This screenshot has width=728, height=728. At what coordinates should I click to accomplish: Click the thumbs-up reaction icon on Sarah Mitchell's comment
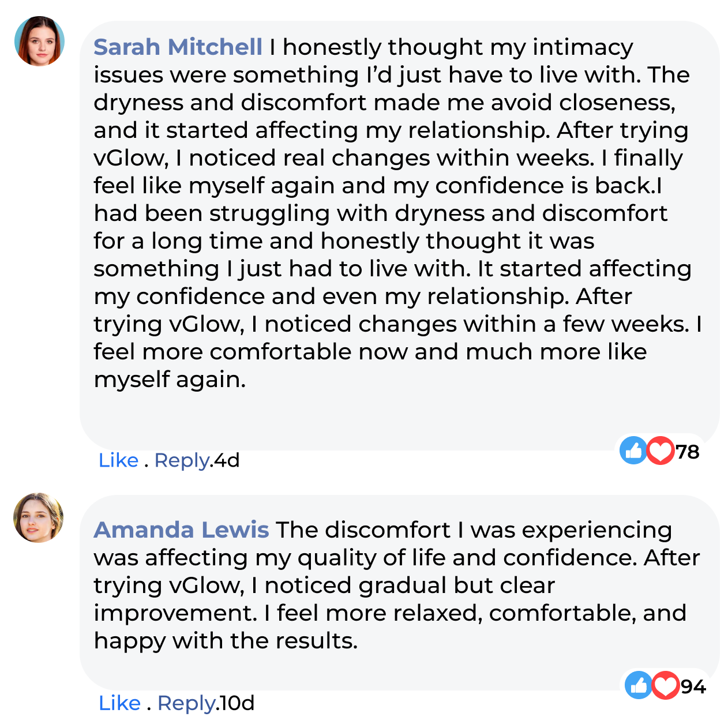633,450
